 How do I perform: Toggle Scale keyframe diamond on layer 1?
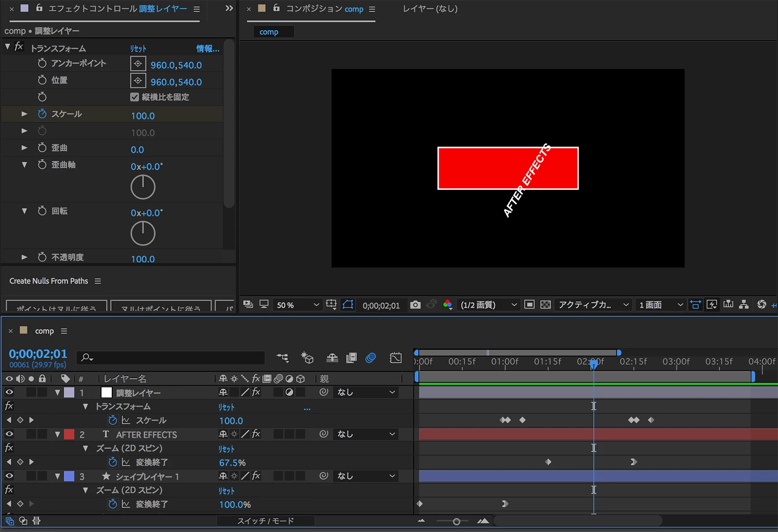[20, 420]
